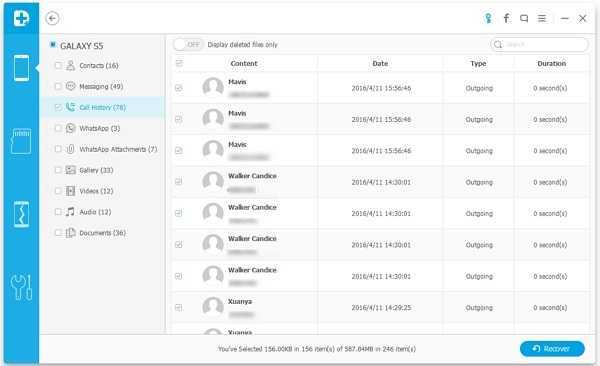
Task: Open Documents (36) category
Action: pos(102,233)
